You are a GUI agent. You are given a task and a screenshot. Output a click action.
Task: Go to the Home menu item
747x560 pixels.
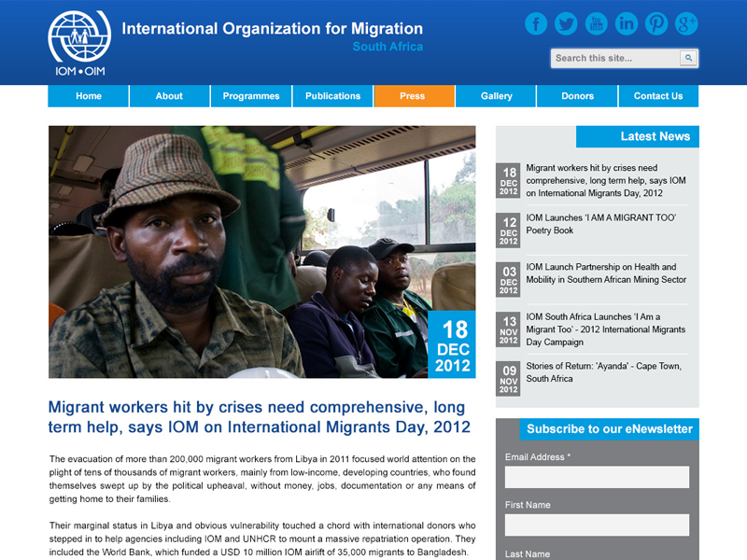click(x=88, y=96)
